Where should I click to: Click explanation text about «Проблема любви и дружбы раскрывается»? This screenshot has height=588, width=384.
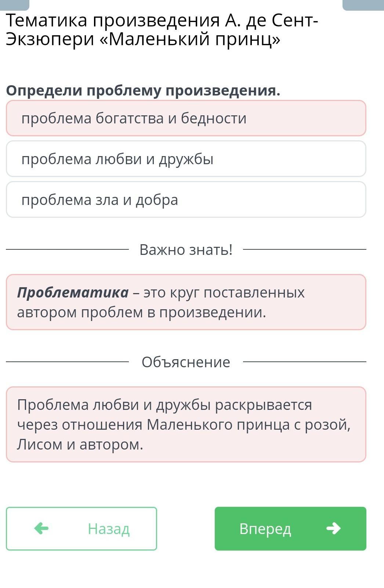[164, 405]
